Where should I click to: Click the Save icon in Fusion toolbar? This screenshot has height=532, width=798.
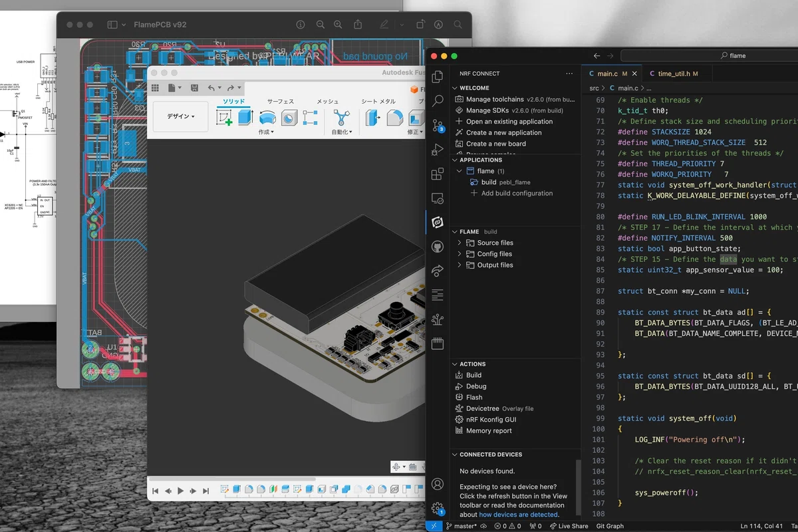pyautogui.click(x=194, y=88)
